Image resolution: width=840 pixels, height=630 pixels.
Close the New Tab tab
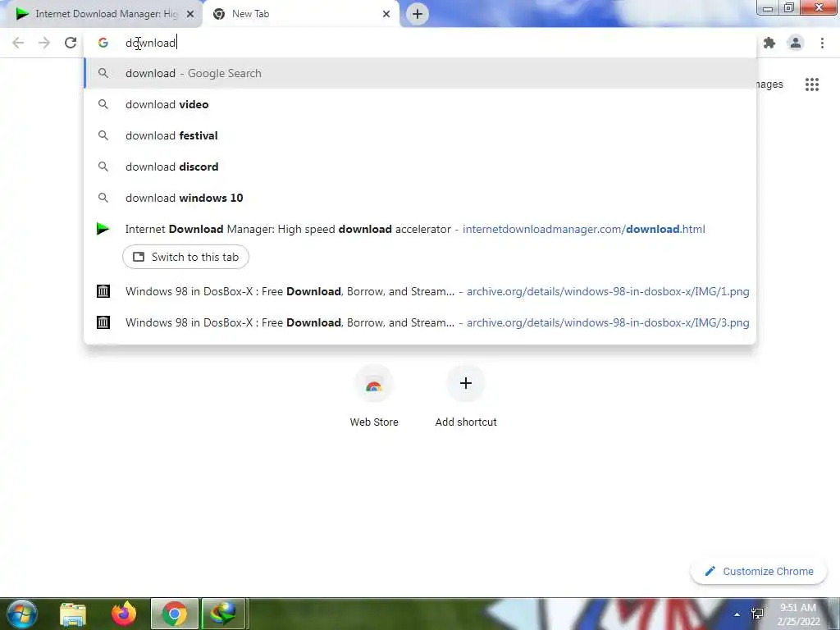pos(386,14)
